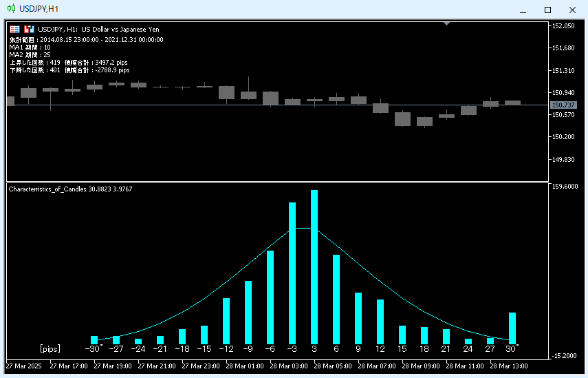Viewport: 588px width, 378px height.
Task: Click the '-6' histogram label
Action: [270, 349]
